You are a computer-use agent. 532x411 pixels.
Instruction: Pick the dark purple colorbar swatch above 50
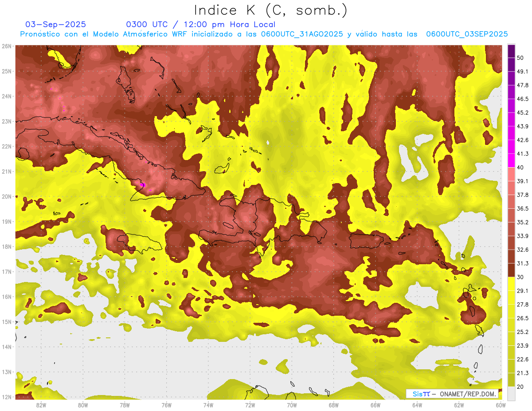point(511,51)
